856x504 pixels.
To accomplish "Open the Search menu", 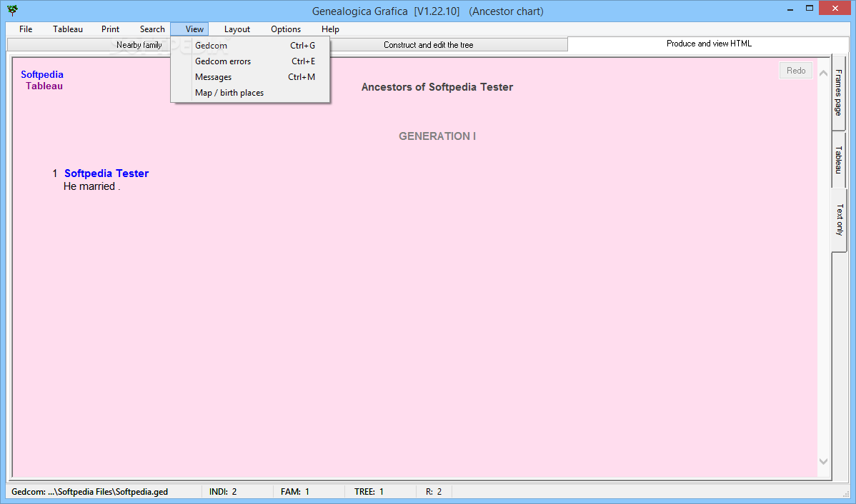I will tap(152, 29).
